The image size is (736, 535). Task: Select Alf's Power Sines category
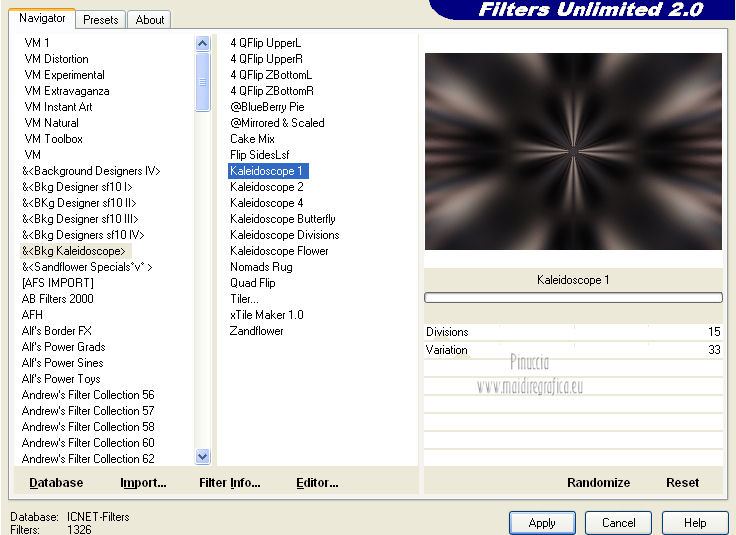click(62, 362)
